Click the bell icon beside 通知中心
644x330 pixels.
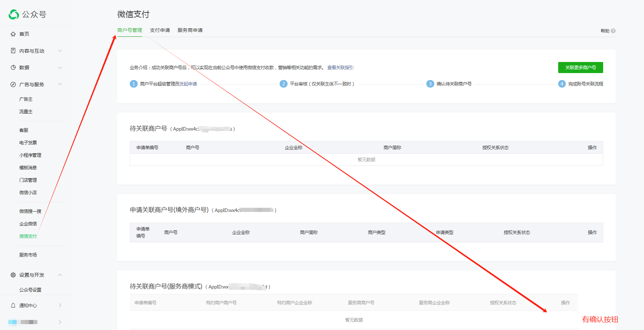(13, 305)
